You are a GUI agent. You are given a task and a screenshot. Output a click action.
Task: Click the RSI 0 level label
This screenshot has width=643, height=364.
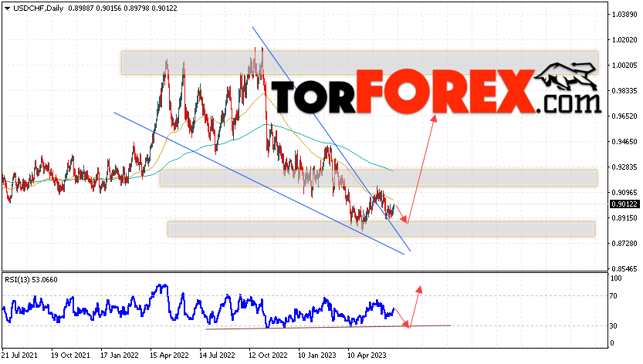[612, 342]
